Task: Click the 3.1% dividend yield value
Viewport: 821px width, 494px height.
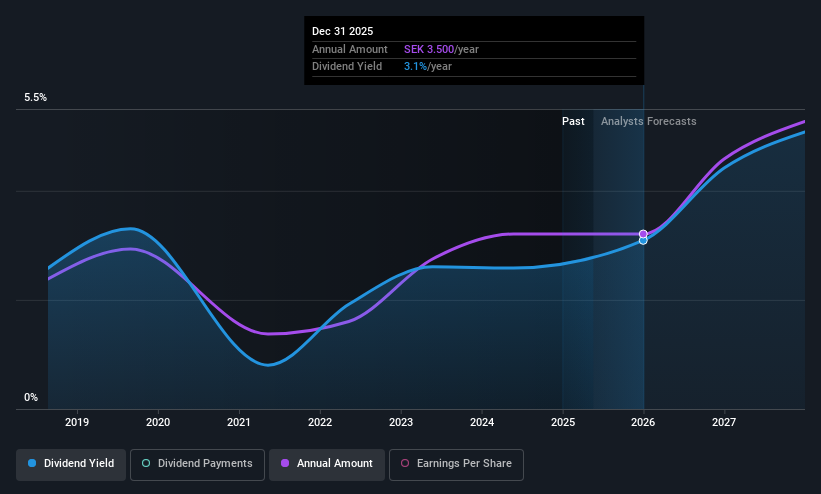Action: (415, 67)
